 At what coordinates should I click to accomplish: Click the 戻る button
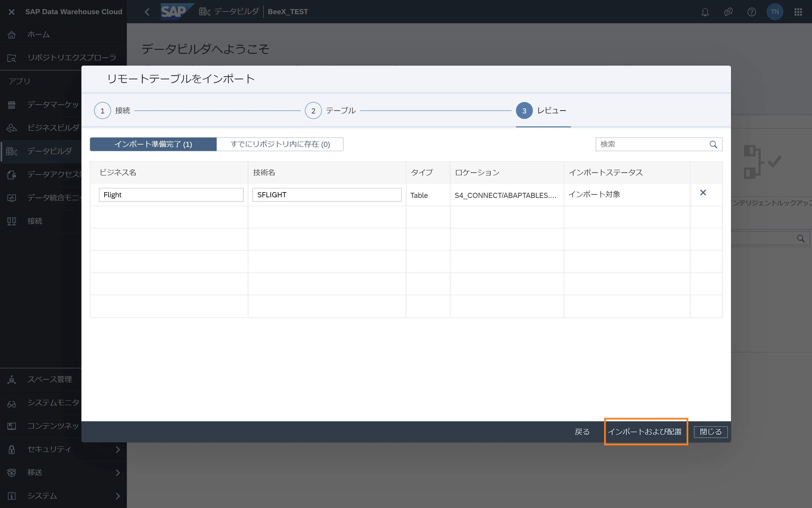pos(582,432)
